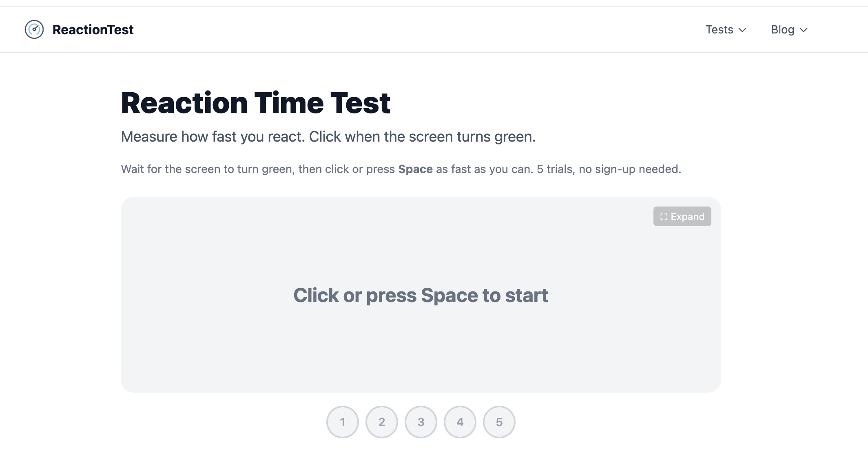
Task: Open the Blog menu
Action: click(x=789, y=29)
